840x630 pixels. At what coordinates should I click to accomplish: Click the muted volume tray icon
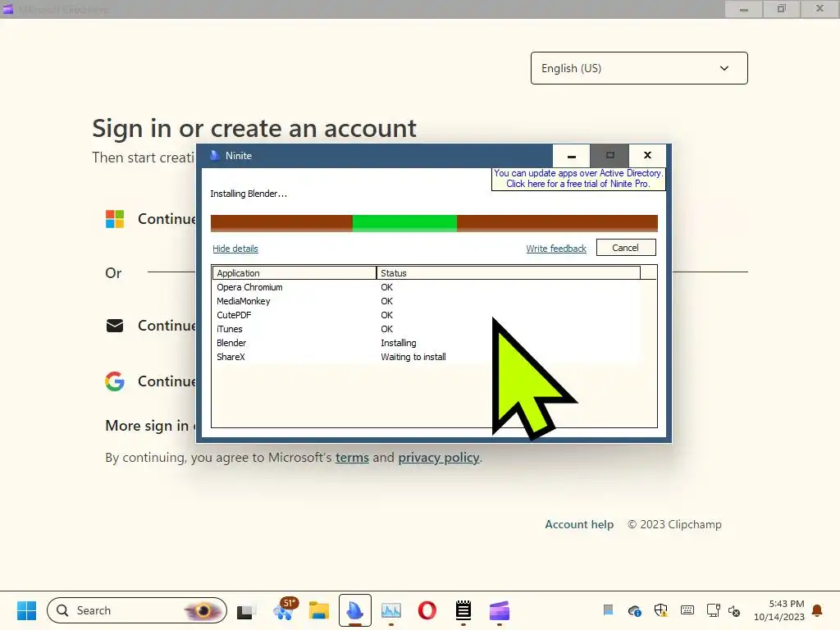pos(734,610)
